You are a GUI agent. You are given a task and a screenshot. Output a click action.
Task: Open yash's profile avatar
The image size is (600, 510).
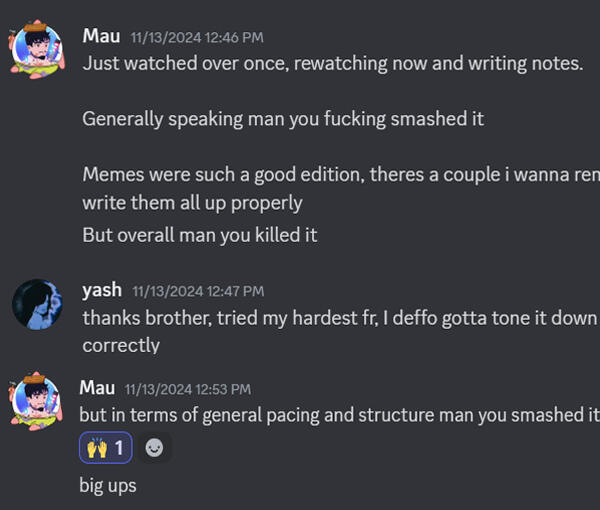coord(39,304)
